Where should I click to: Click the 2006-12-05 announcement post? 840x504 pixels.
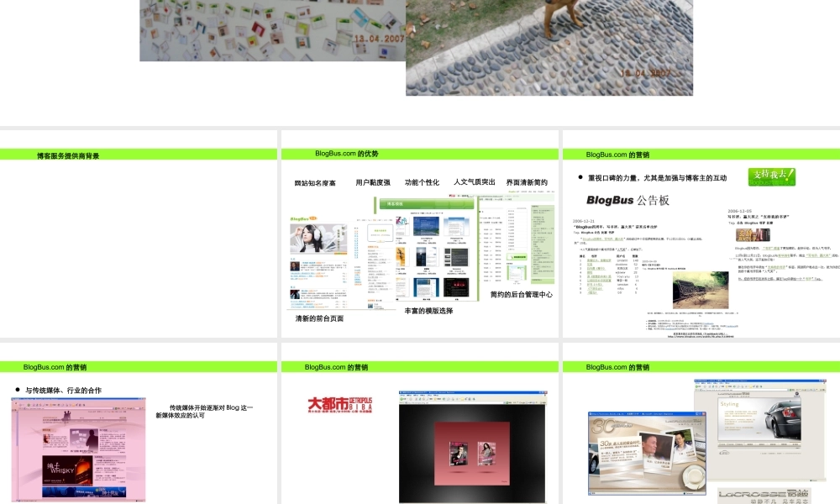(785, 245)
